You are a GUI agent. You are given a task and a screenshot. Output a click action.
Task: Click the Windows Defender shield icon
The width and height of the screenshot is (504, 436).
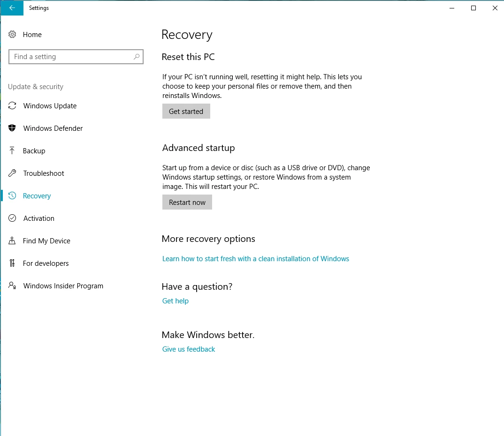12,128
